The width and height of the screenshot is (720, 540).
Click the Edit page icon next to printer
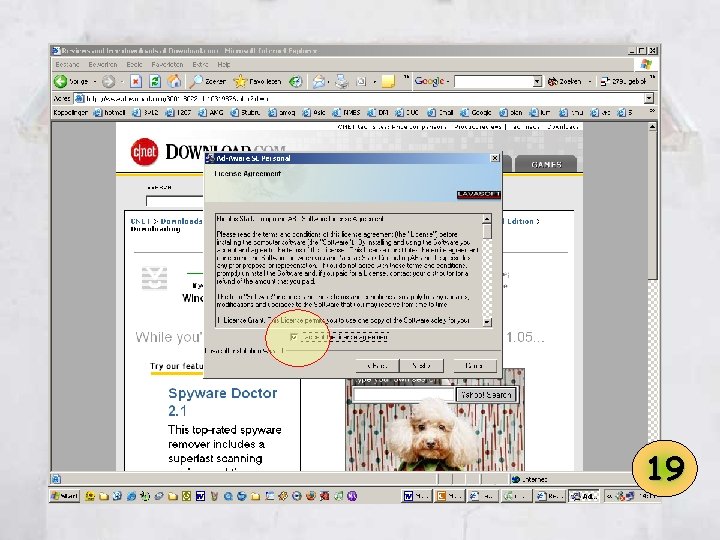361,82
